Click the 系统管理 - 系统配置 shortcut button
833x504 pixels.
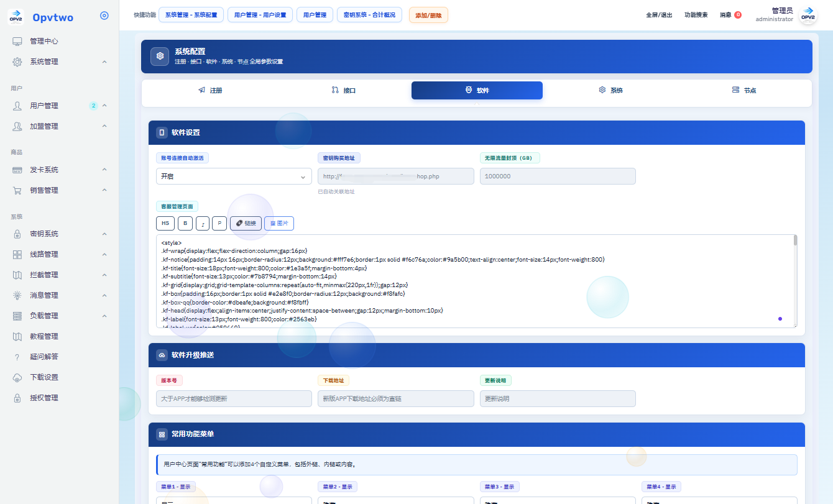191,15
